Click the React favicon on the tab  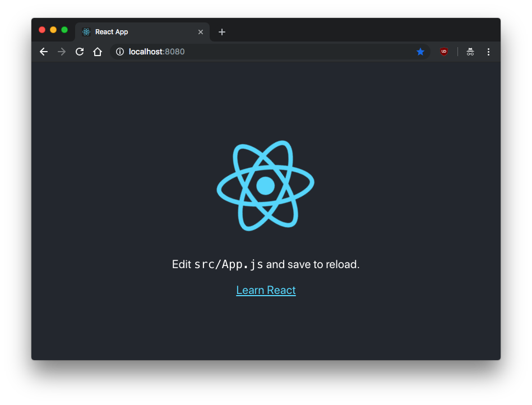(x=86, y=32)
